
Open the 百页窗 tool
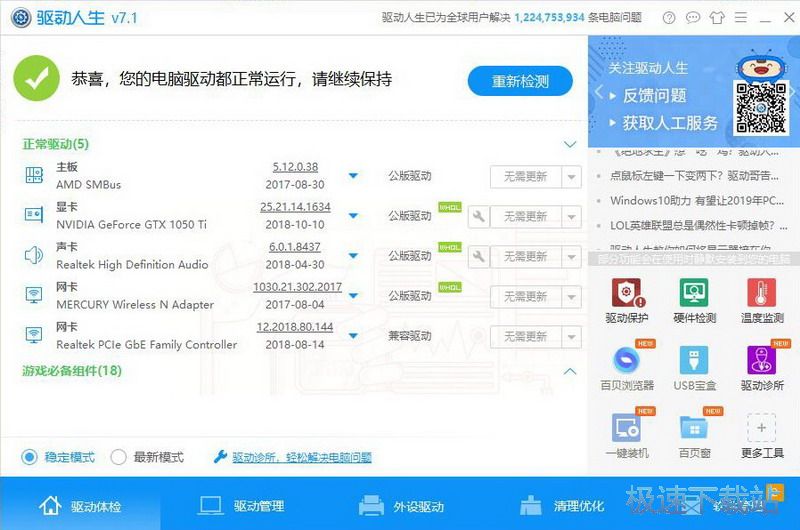(694, 435)
